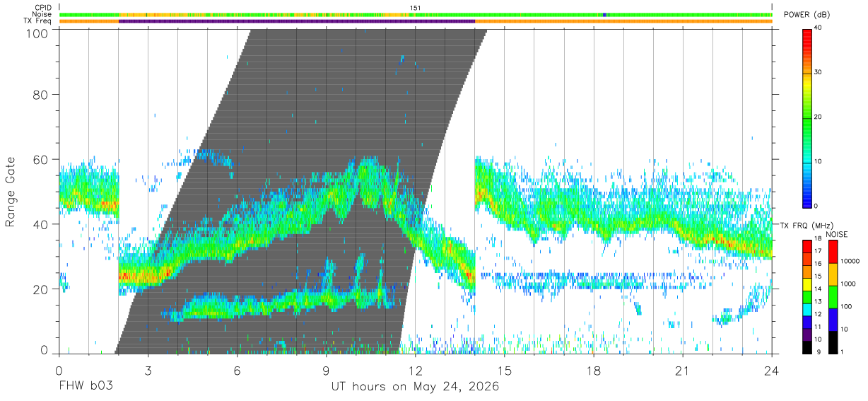Screen dimensions: 868x401
Task: Click the x-axis hour label 24
Action: point(771,371)
